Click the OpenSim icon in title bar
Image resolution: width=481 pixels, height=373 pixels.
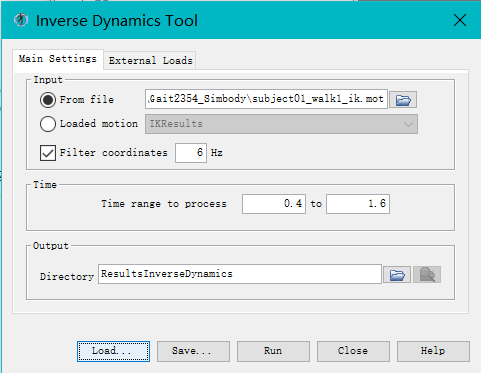pyautogui.click(x=21, y=20)
